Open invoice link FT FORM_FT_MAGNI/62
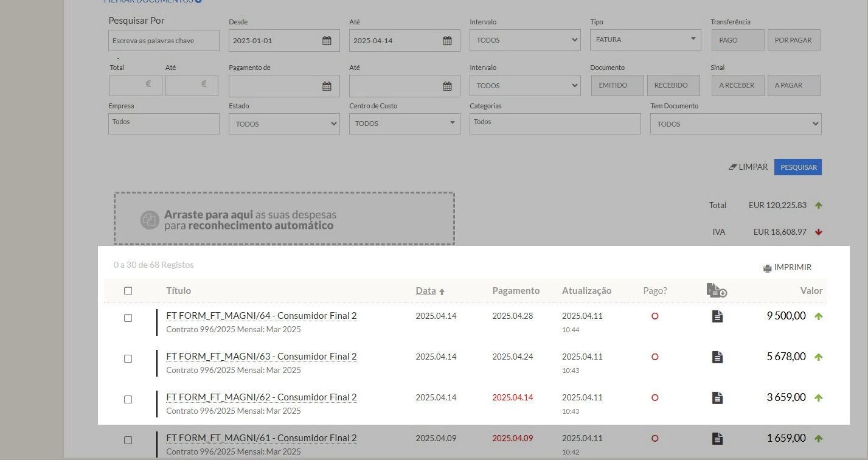868x460 pixels. click(261, 397)
